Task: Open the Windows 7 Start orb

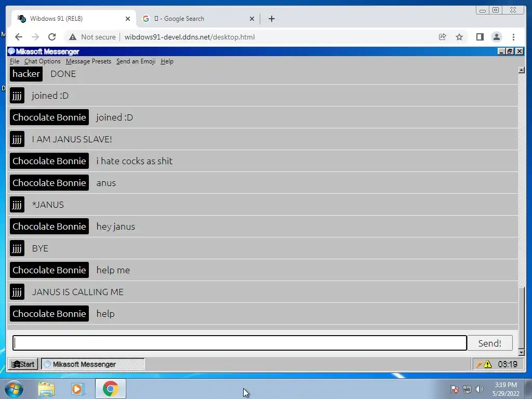Action: [x=14, y=389]
